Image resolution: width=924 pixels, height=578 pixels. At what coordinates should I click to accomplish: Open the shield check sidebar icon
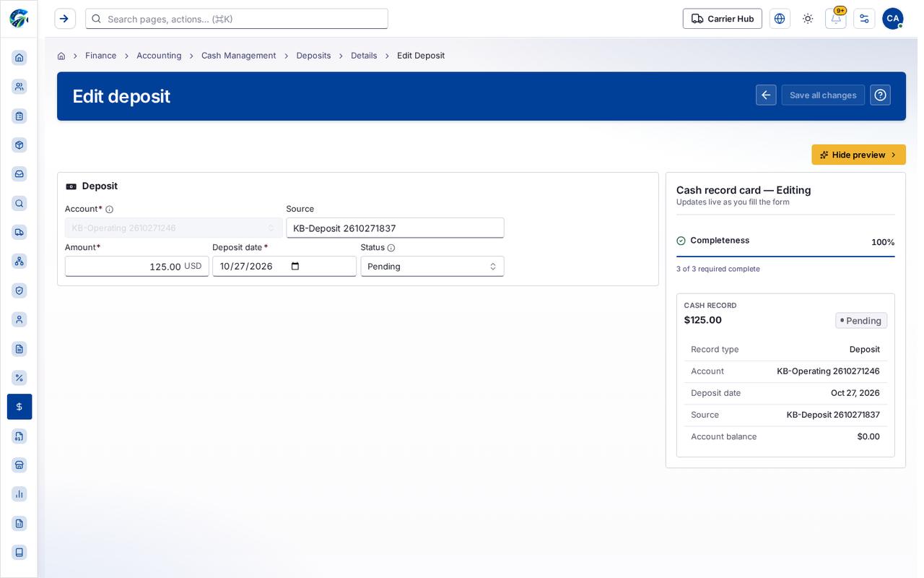(19, 290)
